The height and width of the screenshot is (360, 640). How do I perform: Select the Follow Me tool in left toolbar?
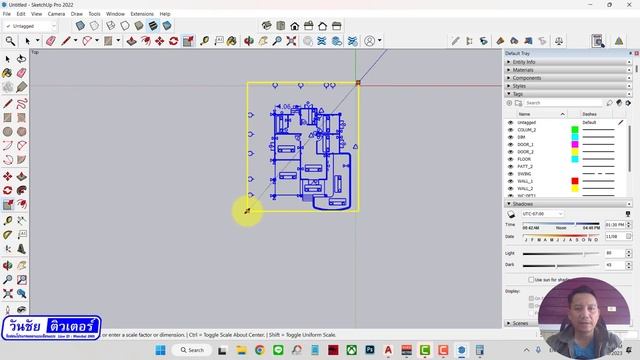coord(22,190)
